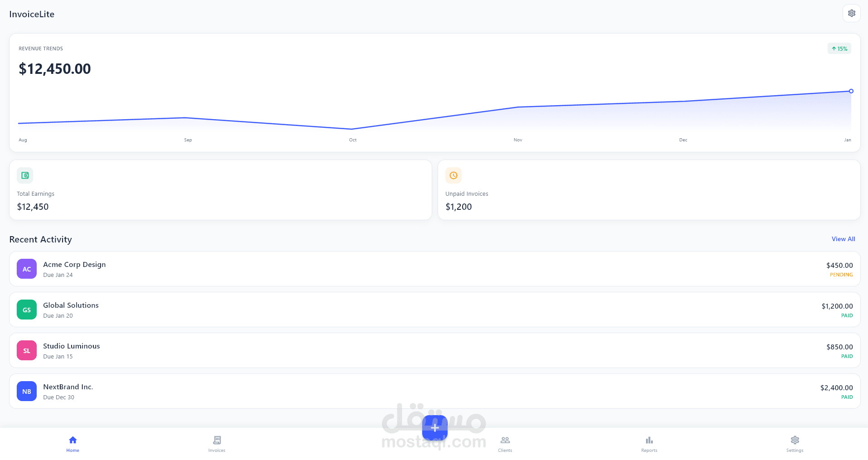The height and width of the screenshot is (460, 868).
Task: Click the Studio Luminous SL avatar
Action: click(27, 350)
